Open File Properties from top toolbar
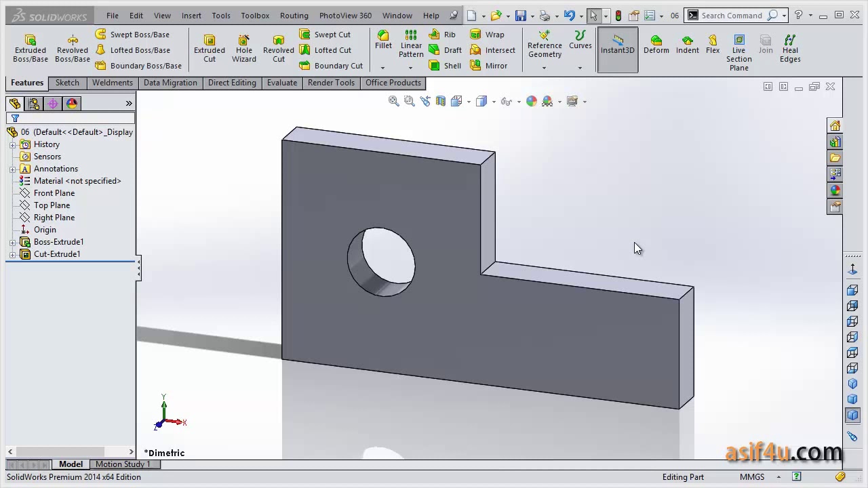Image resolution: width=868 pixels, height=488 pixels. [x=634, y=15]
